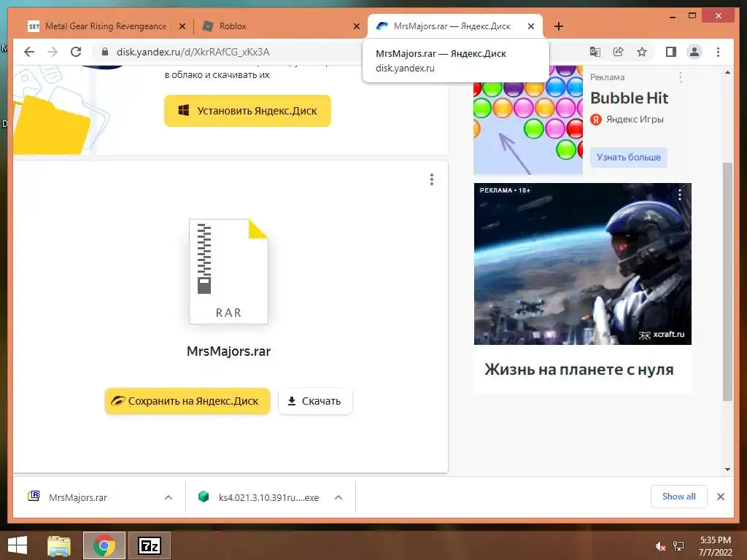Open a new browser tab
747x560 pixels.
click(559, 26)
